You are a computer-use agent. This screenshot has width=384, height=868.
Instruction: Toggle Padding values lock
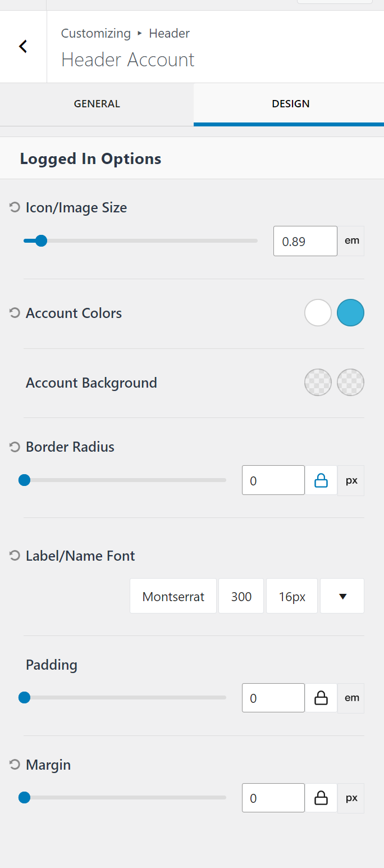tap(321, 698)
